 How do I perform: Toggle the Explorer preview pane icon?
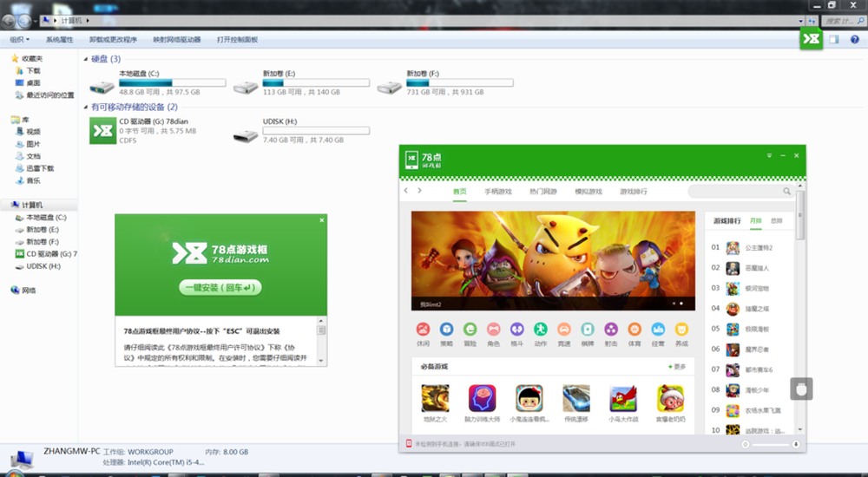834,39
